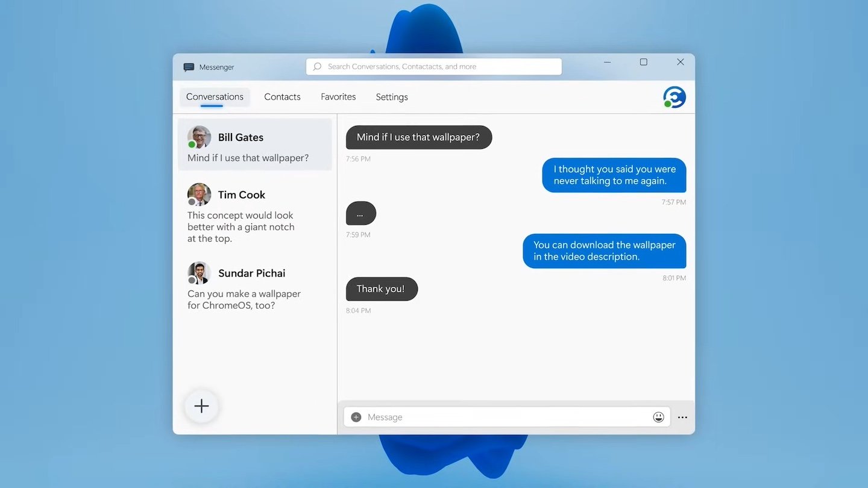The image size is (868, 488).
Task: Click the add attachment plus icon in message box
Action: pyautogui.click(x=356, y=417)
